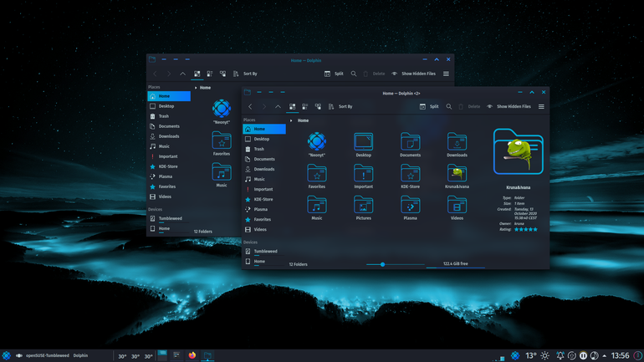Click Tumbleweed device in front window
644x362 pixels.
coord(264,251)
